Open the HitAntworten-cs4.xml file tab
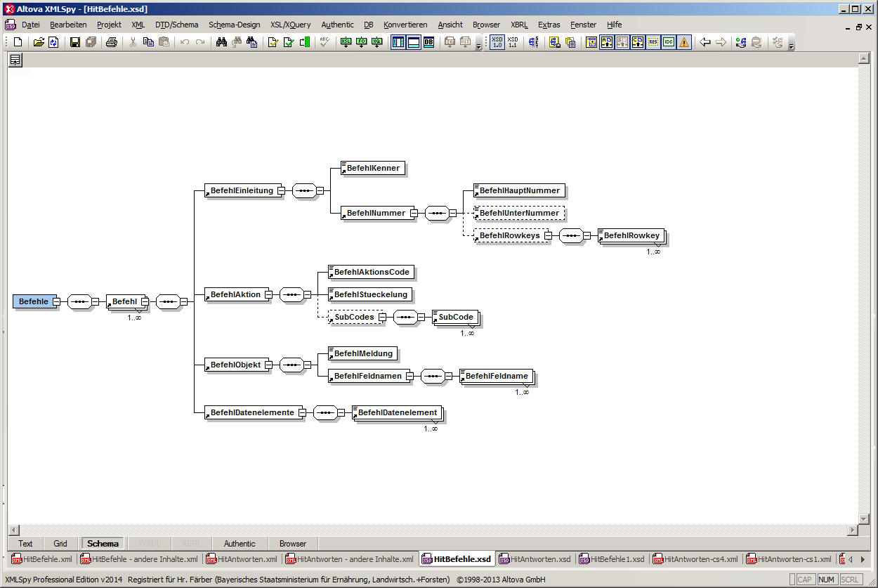 696,559
